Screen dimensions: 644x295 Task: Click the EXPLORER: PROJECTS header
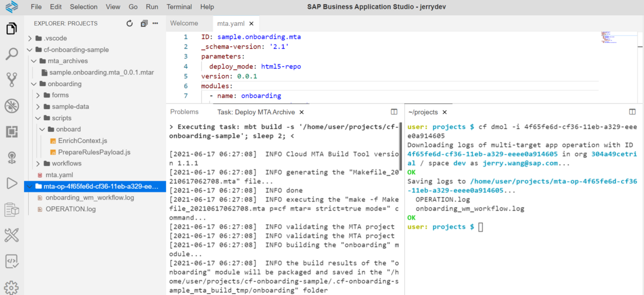click(66, 23)
